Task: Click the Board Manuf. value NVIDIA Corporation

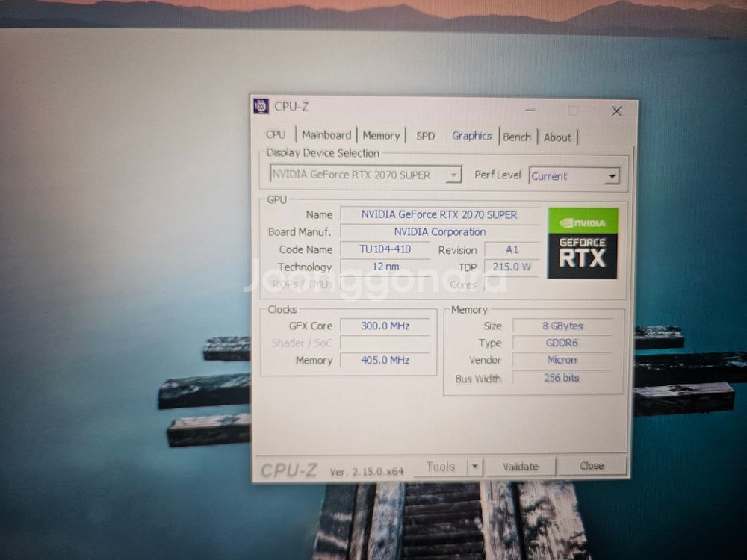Action: point(439,232)
